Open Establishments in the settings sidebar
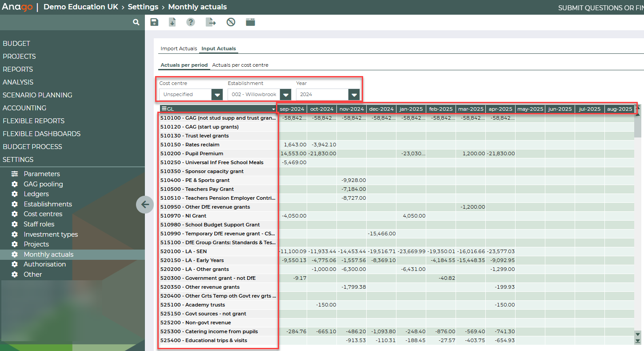The height and width of the screenshot is (351, 644). click(48, 204)
